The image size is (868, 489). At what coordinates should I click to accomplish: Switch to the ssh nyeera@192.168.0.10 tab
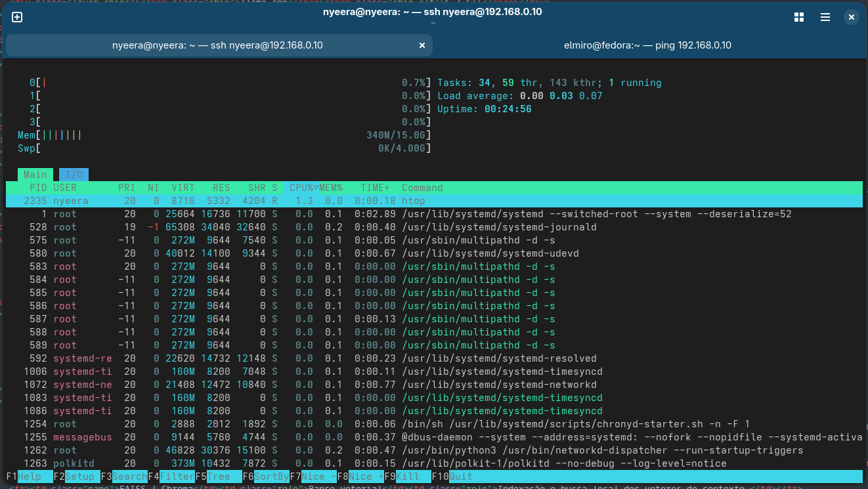click(217, 45)
